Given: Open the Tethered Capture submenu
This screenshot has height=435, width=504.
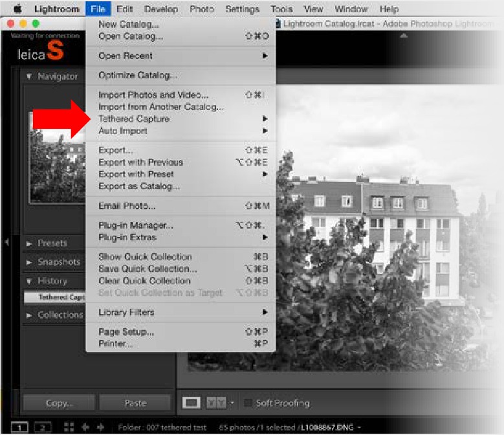Looking at the screenshot, I should pos(181,118).
